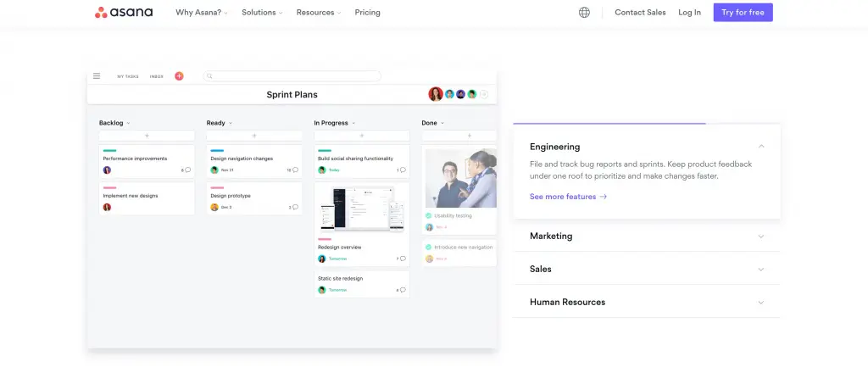Click the red plus add button
This screenshot has height=384, width=868.
pos(179,76)
